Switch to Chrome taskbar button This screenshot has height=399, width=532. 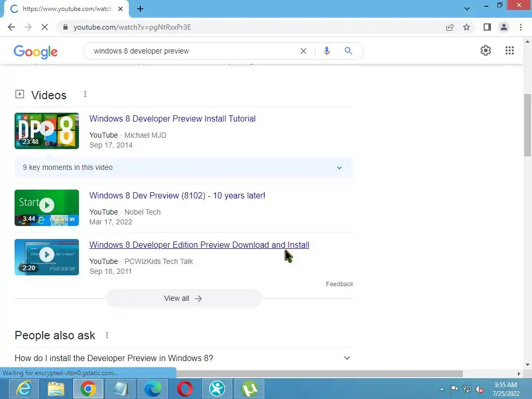[x=88, y=389]
